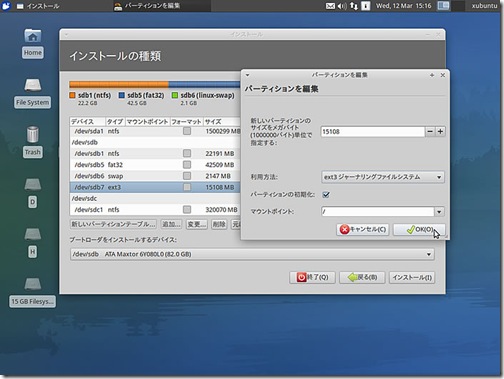Open the H drive desktop icon
Image resolution: width=504 pixels, height=379 pixels.
[33, 234]
